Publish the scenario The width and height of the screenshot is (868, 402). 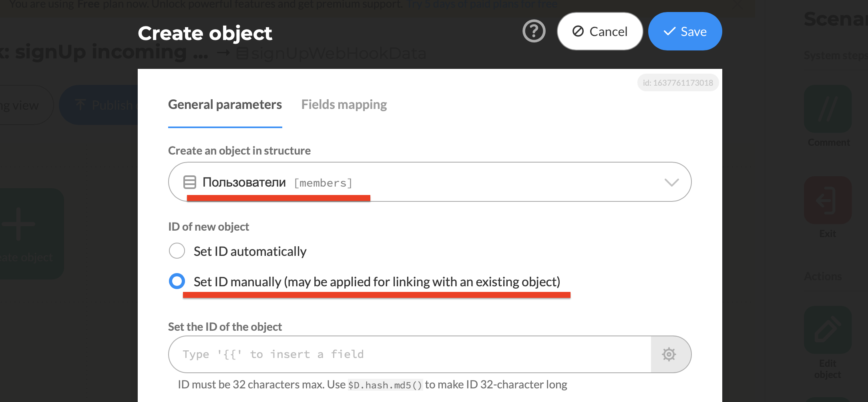(x=105, y=105)
